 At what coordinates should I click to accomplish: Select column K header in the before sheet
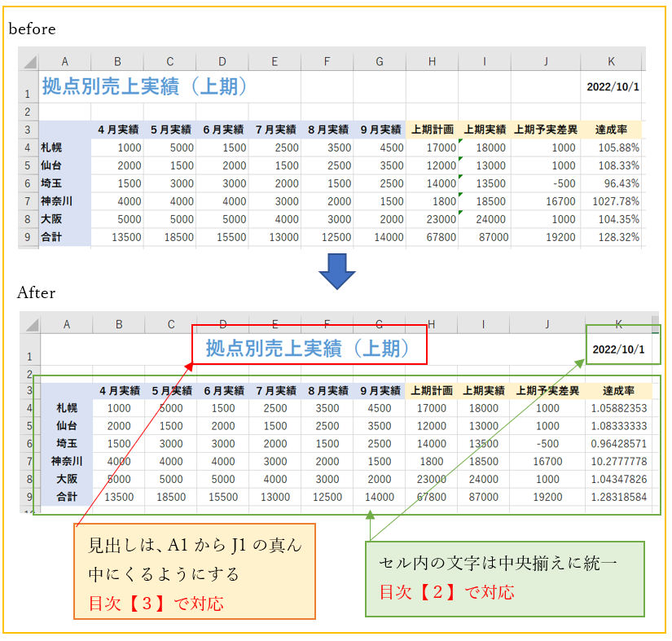611,61
